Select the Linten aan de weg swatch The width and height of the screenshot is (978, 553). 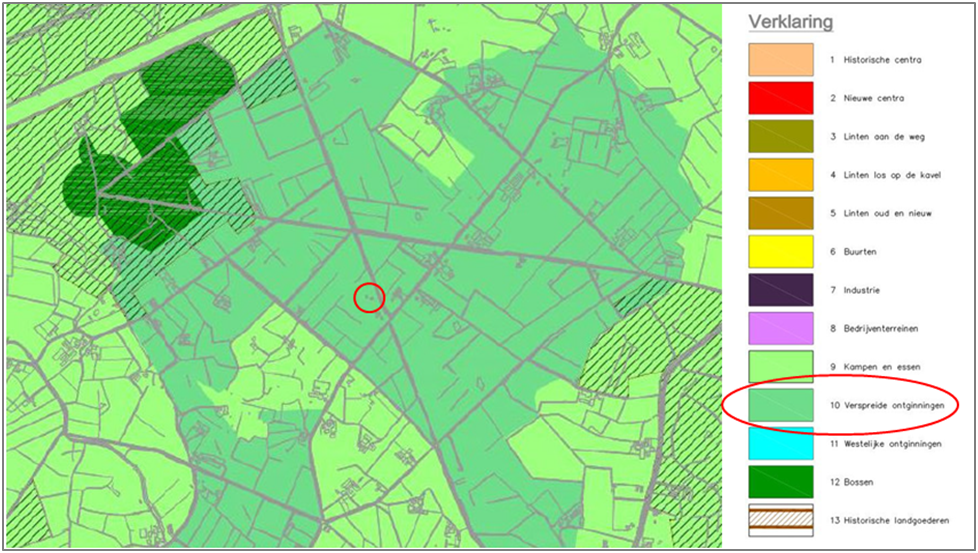click(781, 137)
